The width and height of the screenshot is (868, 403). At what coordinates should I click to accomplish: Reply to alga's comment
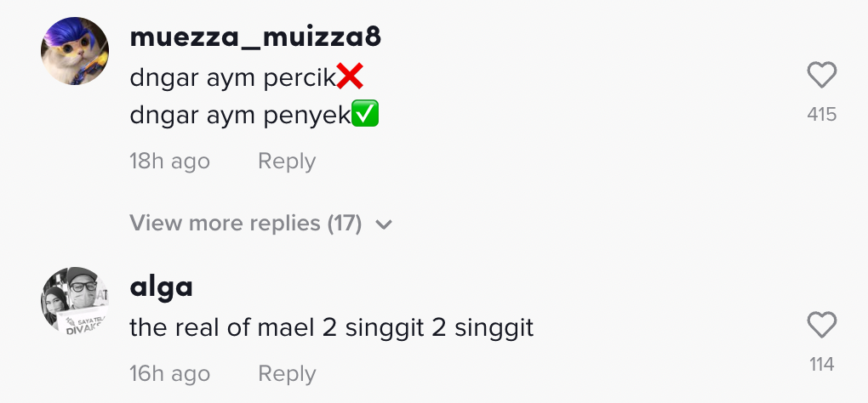click(287, 374)
